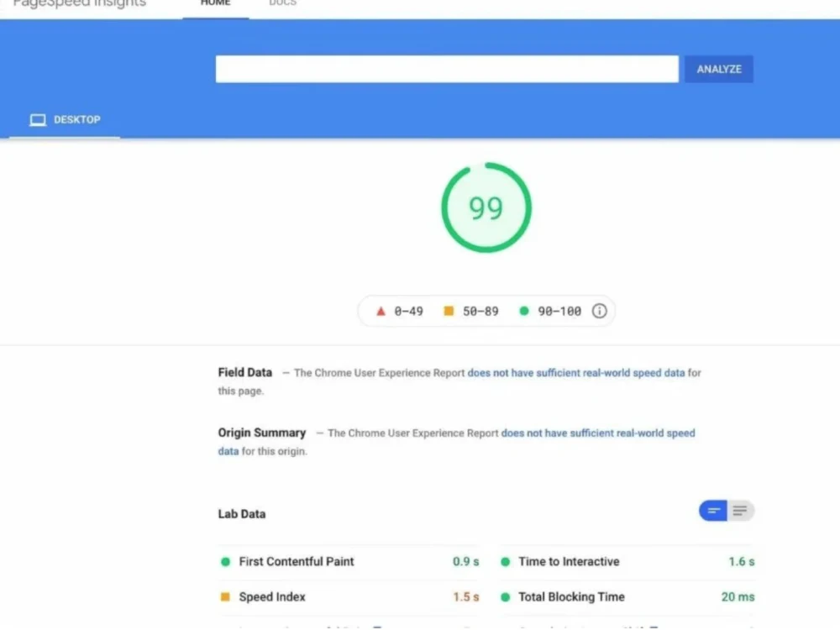Click the Lab Data heading

tap(242, 514)
